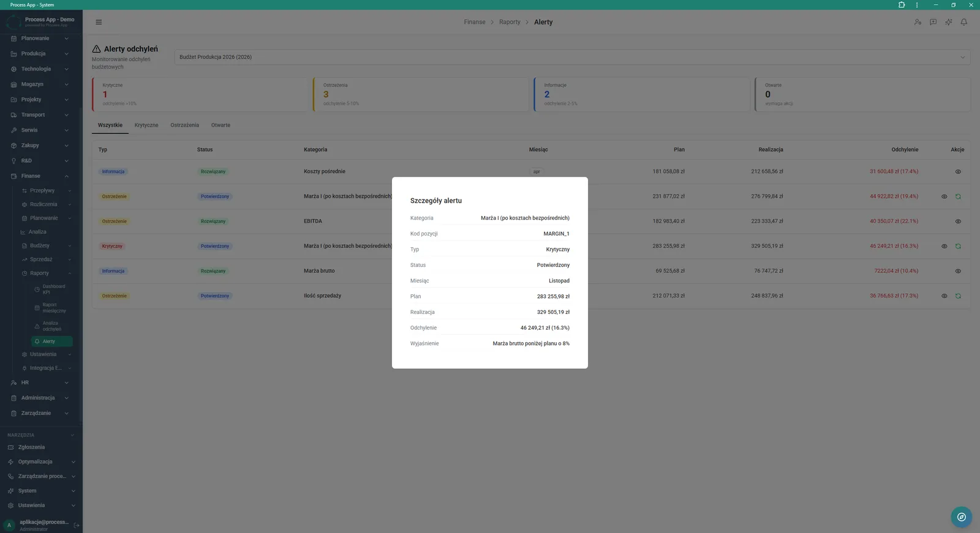This screenshot has height=533, width=980.
Task: Click the Listopad month value in the dialog
Action: pos(559,281)
